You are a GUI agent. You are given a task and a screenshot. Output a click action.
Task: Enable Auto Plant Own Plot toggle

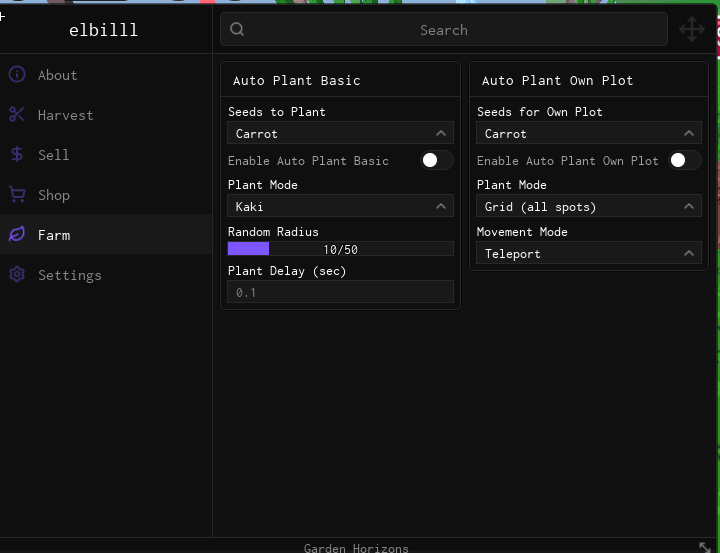685,160
